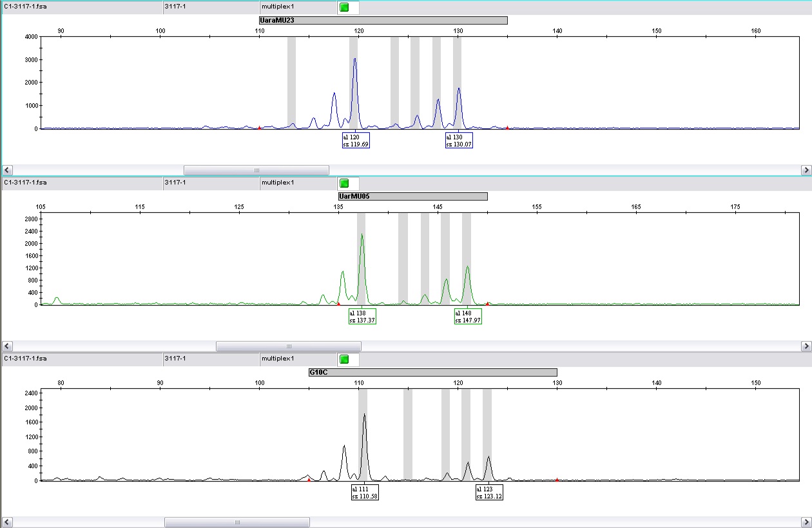812x528 pixels.
Task: Click the right scroll arrow under the G10C plot
Action: point(806,522)
